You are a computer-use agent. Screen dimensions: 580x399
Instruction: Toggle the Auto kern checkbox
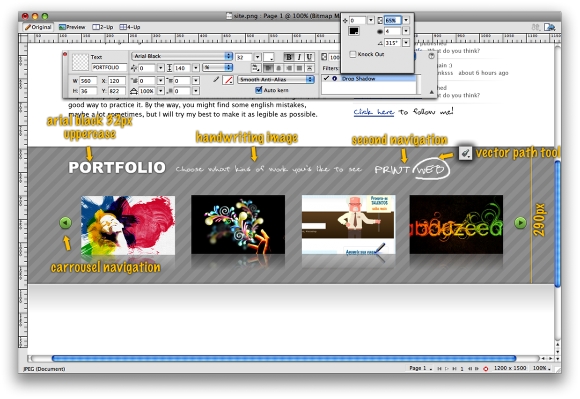pos(259,90)
